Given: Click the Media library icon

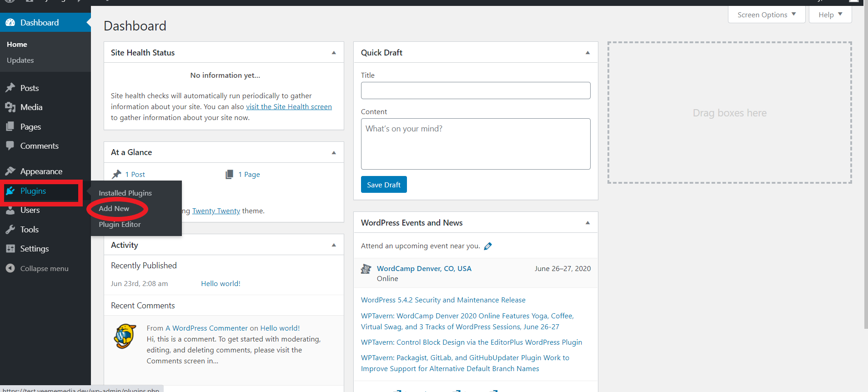Looking at the screenshot, I should [x=10, y=107].
